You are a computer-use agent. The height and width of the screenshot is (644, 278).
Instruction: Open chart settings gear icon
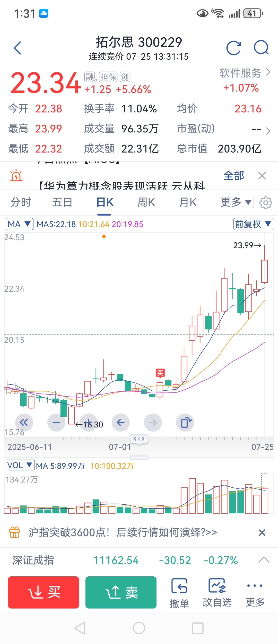pos(266,203)
